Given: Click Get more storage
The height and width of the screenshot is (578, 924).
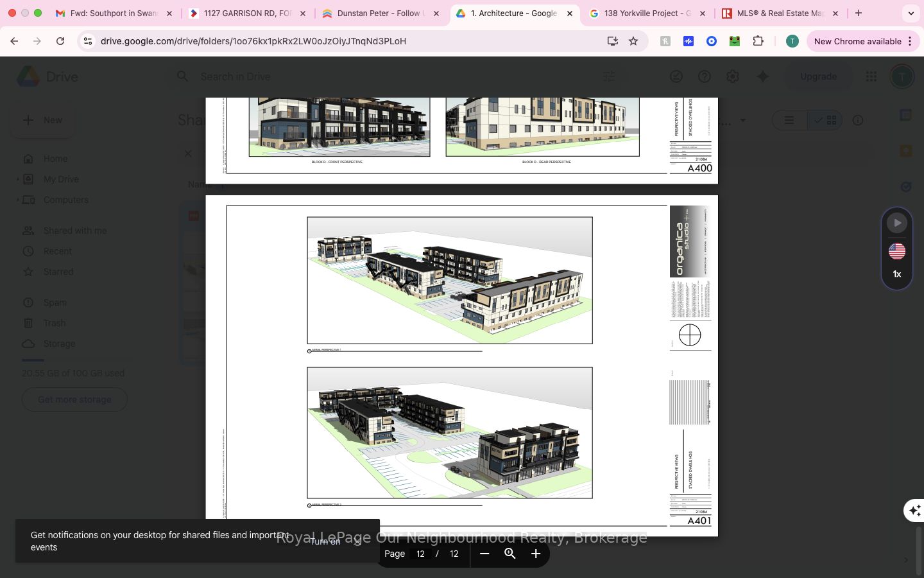Looking at the screenshot, I should point(74,399).
